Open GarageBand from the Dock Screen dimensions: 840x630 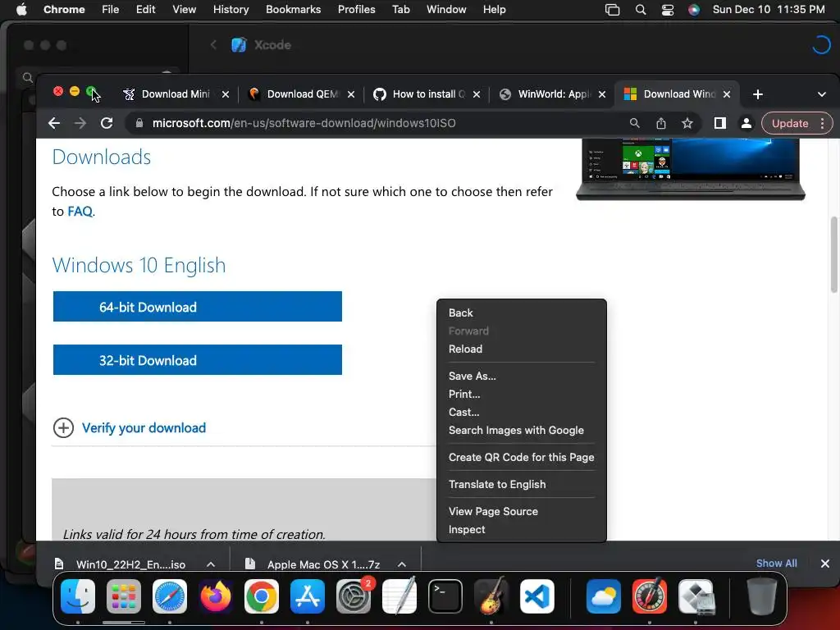(x=491, y=596)
